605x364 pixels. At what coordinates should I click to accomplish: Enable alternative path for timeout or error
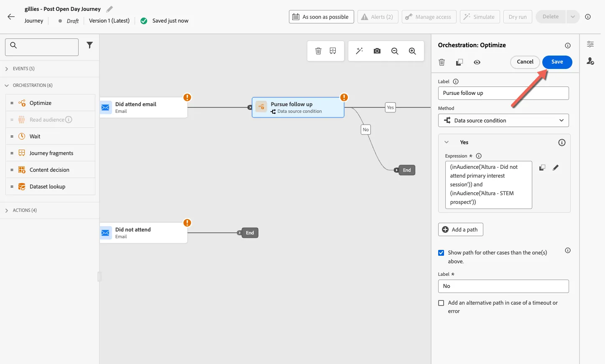[441, 303]
